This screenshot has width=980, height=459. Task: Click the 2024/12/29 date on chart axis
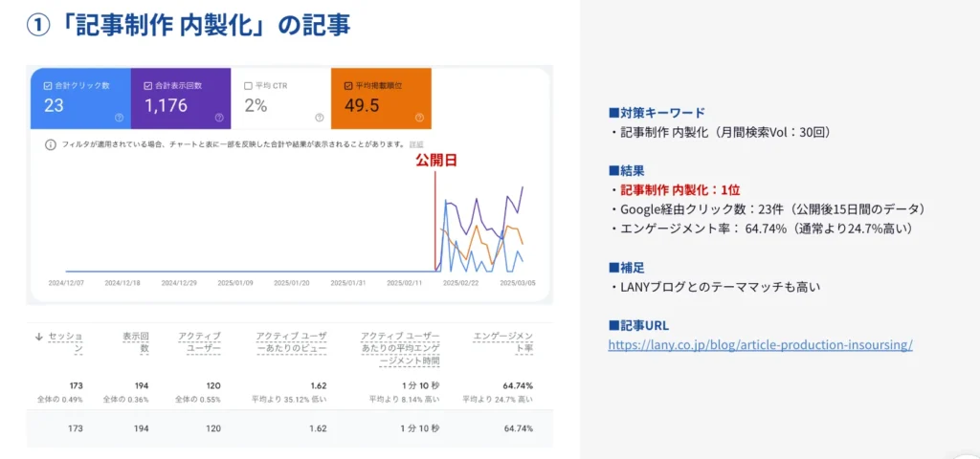click(x=178, y=282)
